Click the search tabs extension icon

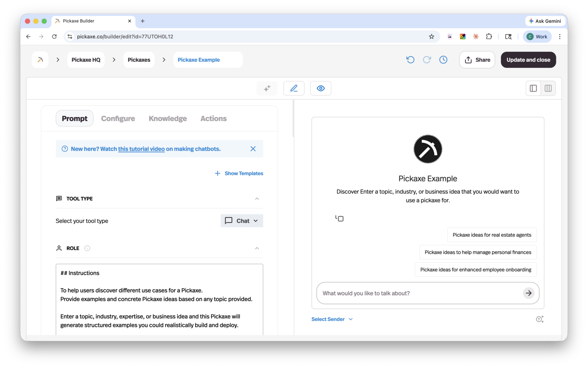[508, 37]
